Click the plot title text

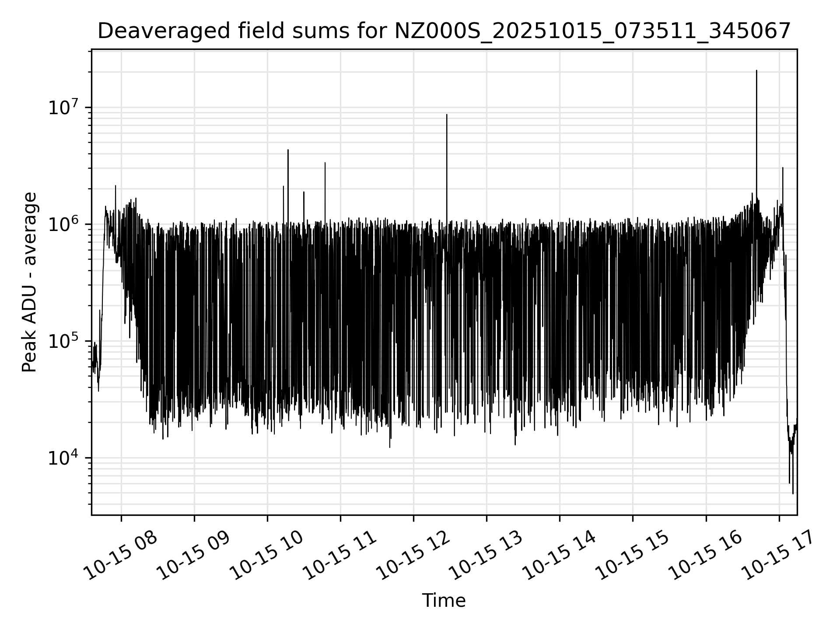pyautogui.click(x=444, y=31)
